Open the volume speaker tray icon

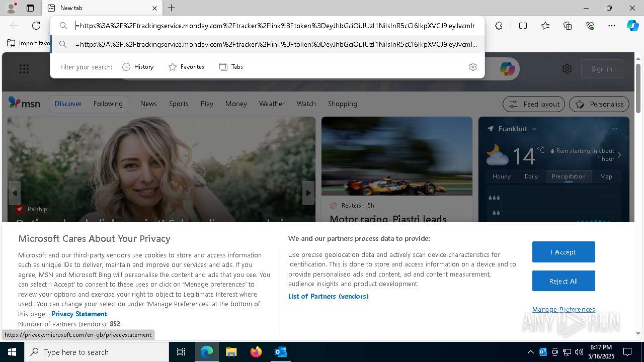pos(579,352)
